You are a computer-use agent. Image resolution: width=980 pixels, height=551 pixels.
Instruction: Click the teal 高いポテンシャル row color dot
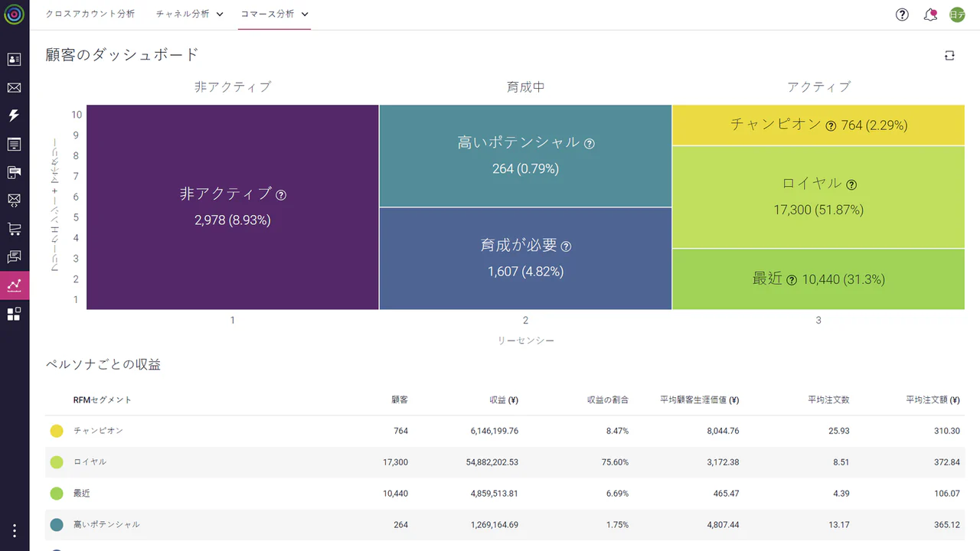(57, 525)
